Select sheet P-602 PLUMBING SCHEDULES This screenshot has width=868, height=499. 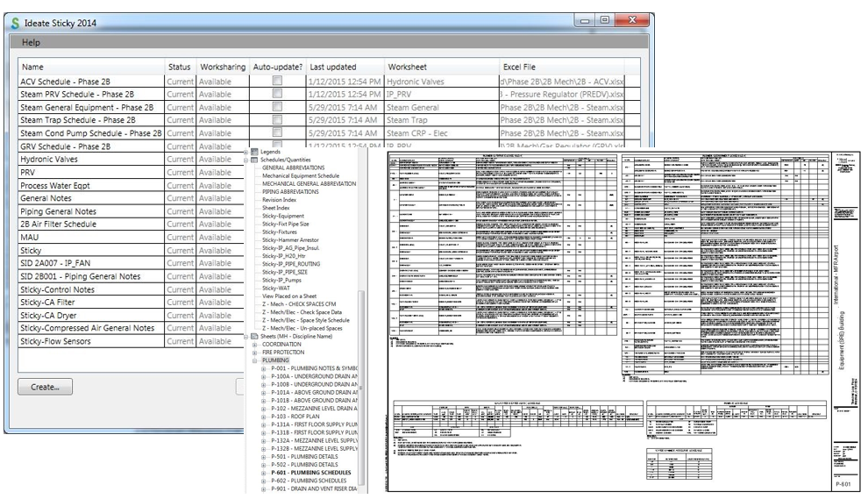309,481
